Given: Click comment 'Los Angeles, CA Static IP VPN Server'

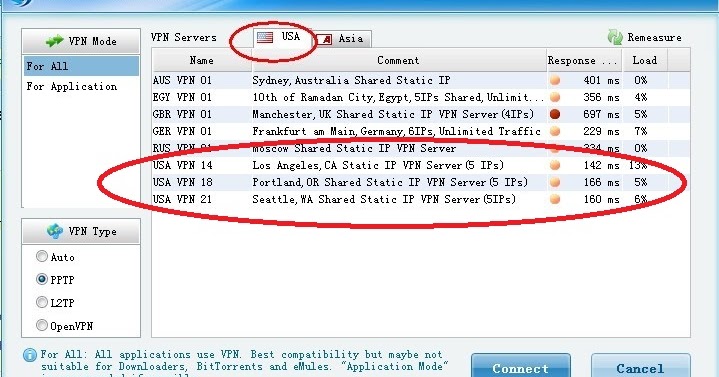Looking at the screenshot, I should coord(378,165).
